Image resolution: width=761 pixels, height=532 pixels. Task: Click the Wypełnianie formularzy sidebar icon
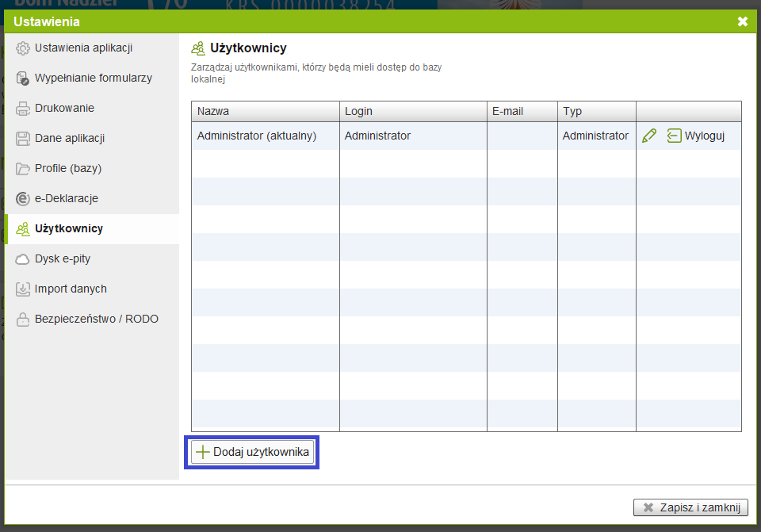pos(23,78)
